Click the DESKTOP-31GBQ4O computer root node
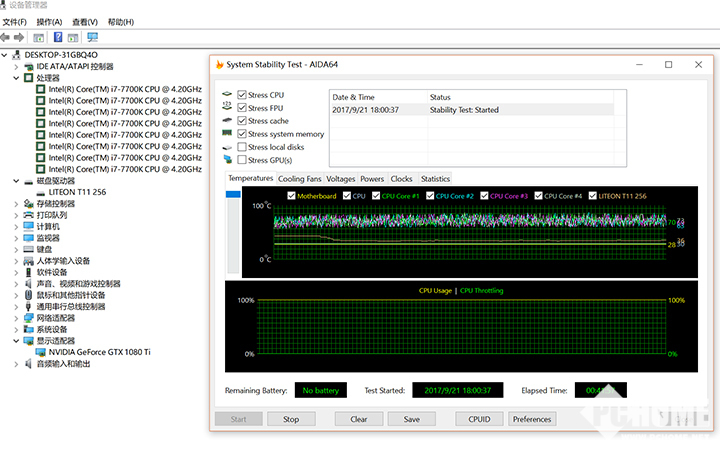The width and height of the screenshot is (720, 454). 61,54
